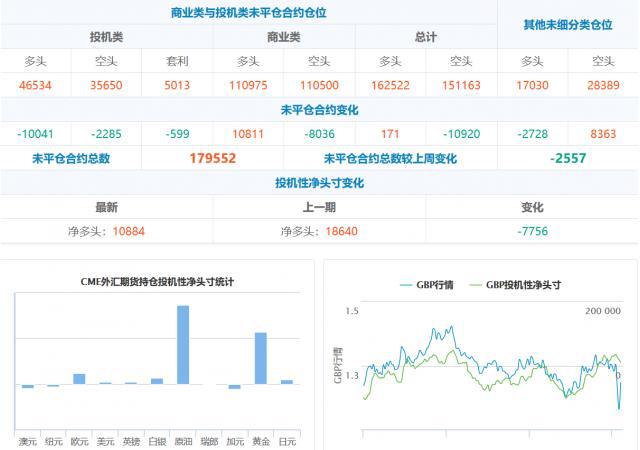Select the change value 8363
Viewport: 640px width, 450px height.
[603, 134]
